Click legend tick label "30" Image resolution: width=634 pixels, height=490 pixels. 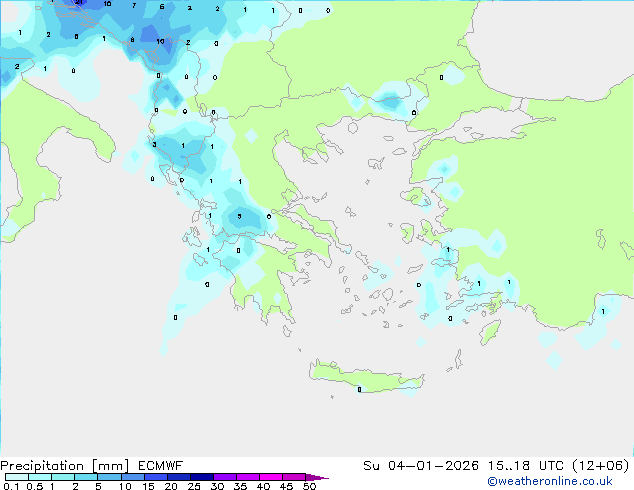click(217, 486)
